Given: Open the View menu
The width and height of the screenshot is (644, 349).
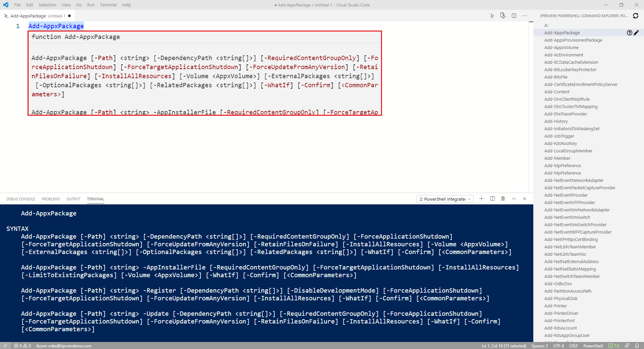Looking at the screenshot, I should coord(66,5).
